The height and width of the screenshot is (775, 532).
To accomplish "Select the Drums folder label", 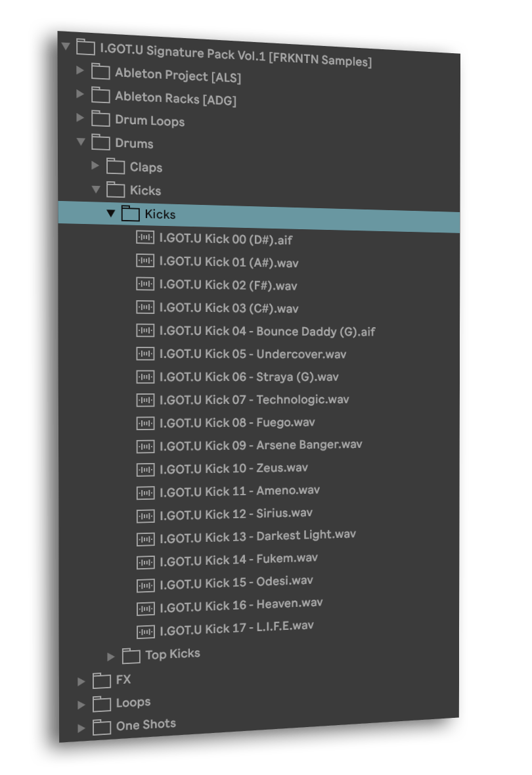I will 134,143.
